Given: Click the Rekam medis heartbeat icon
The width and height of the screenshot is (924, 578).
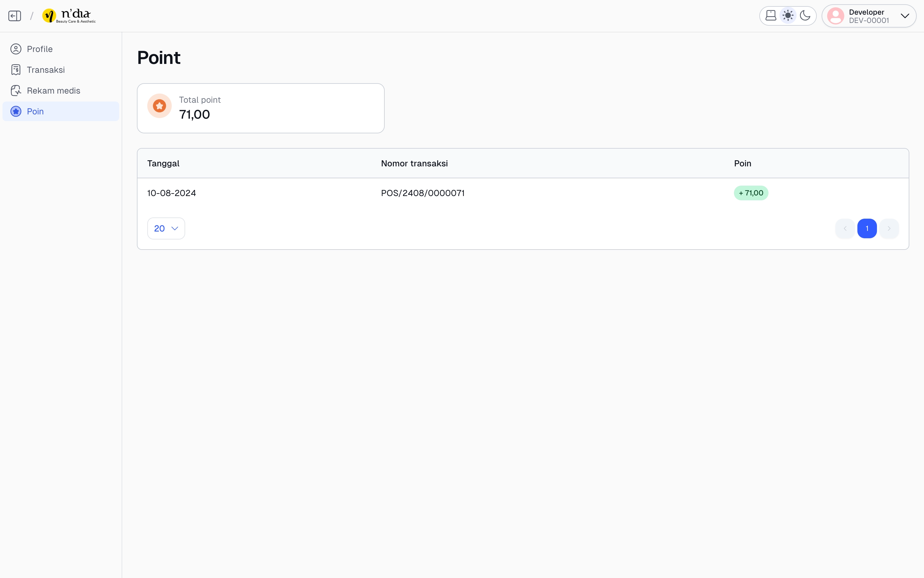Looking at the screenshot, I should [16, 91].
